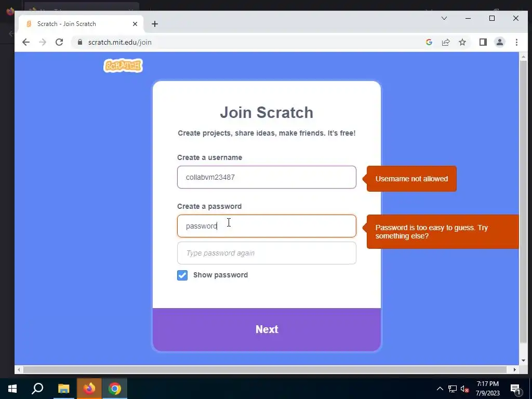Click the network tray icon
The height and width of the screenshot is (399, 532).
click(x=453, y=389)
